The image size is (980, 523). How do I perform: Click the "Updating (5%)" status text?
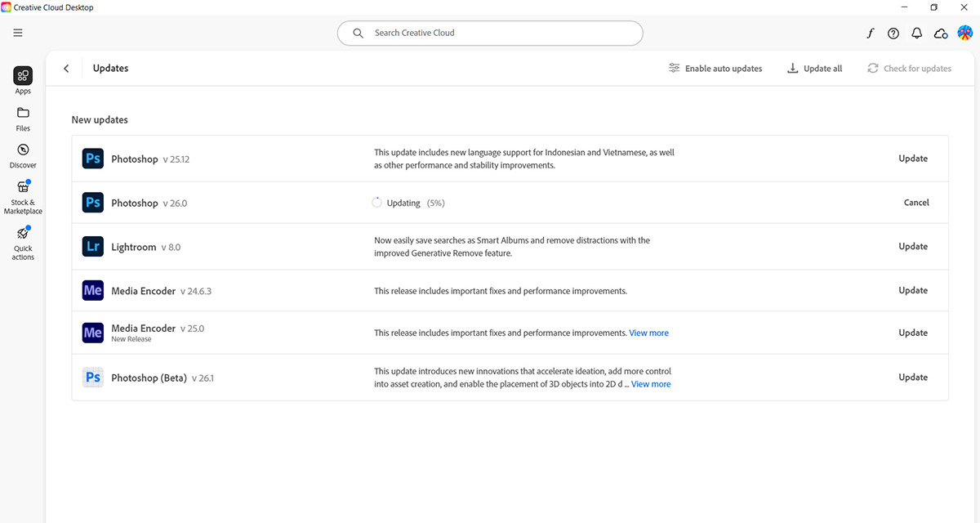[x=416, y=203]
